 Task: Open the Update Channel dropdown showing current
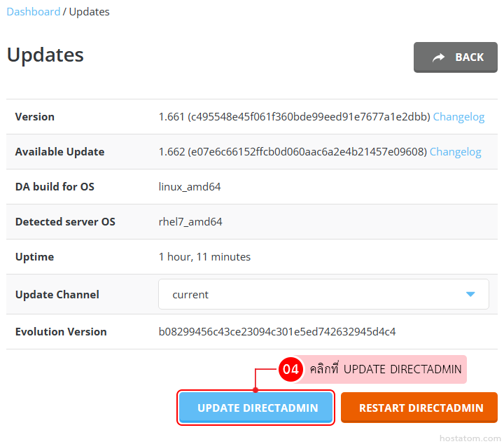[323, 295]
